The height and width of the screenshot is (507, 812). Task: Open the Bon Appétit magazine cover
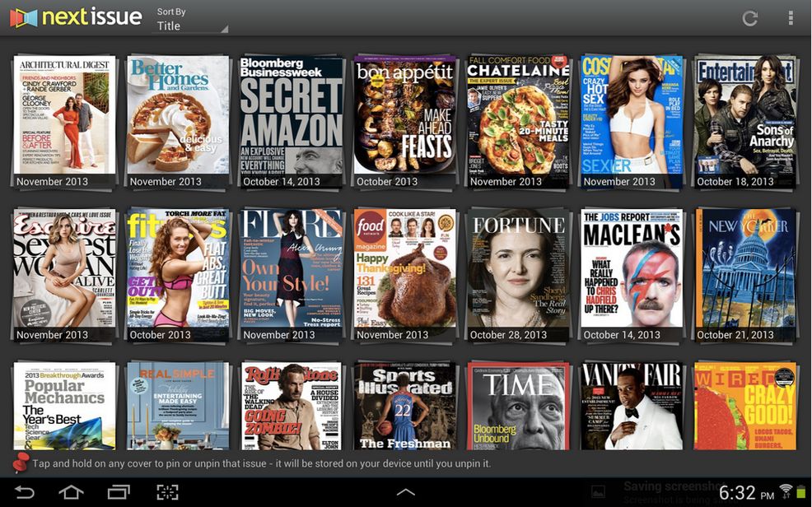tap(404, 122)
